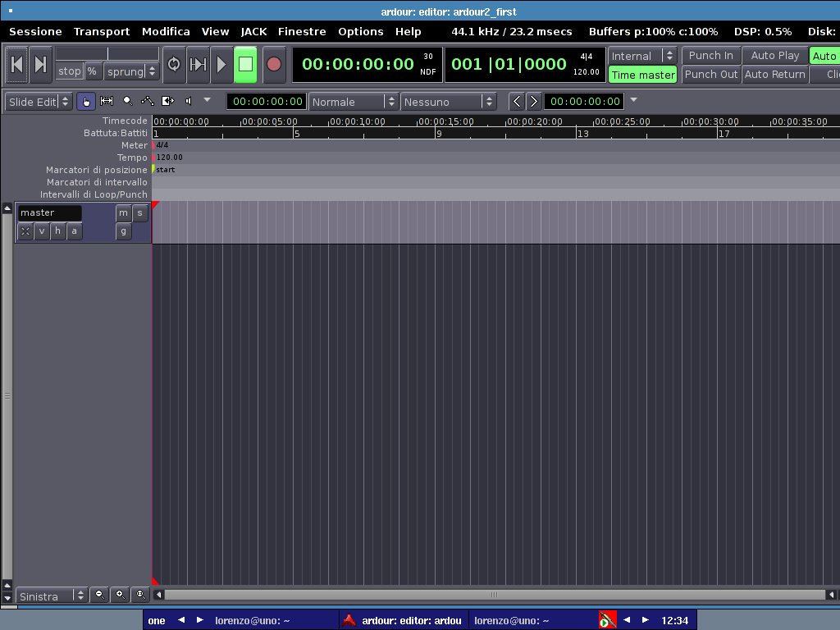Expand the Internal sync source dropdown
Screen dimensions: 840x630
643,56
